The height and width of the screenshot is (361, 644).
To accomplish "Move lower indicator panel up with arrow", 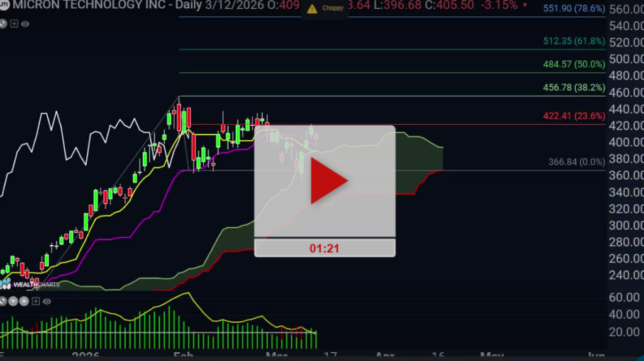I will pos(23,301).
